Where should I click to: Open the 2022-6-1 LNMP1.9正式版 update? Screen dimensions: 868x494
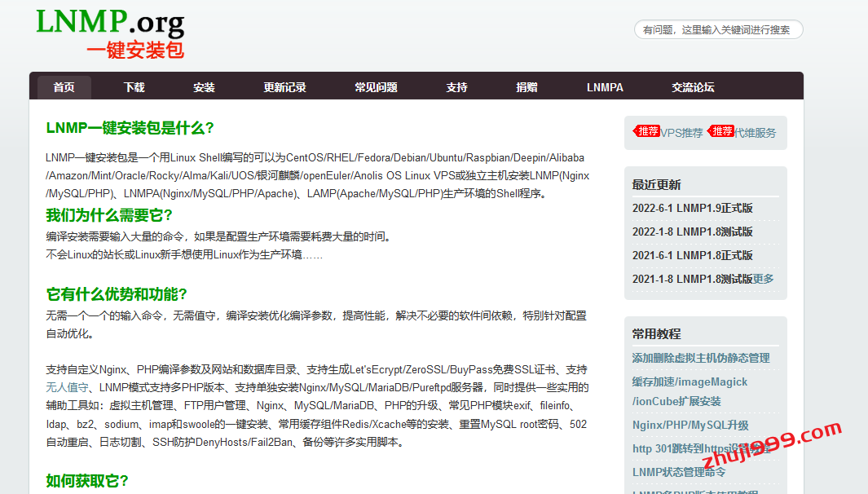point(692,208)
